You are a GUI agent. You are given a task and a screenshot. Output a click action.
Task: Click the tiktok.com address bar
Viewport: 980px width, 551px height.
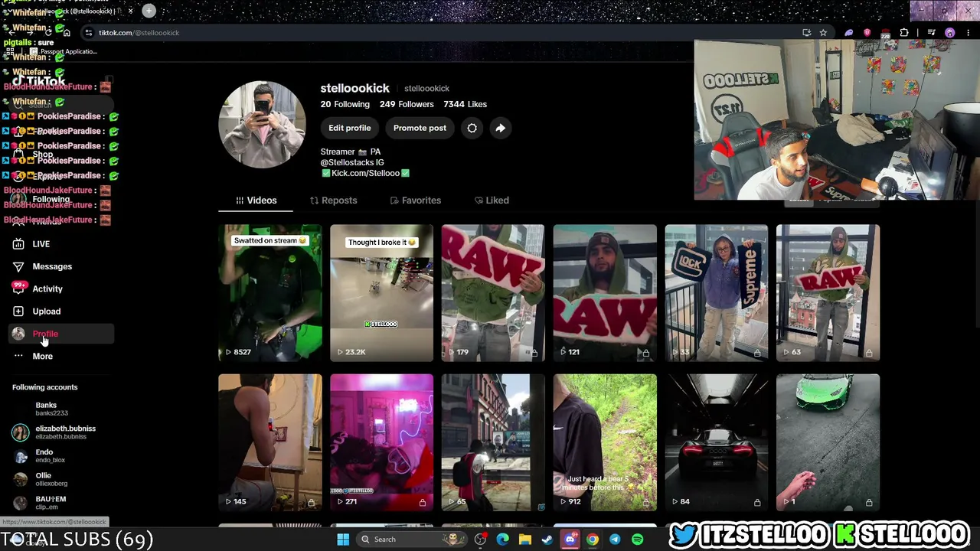[436, 33]
